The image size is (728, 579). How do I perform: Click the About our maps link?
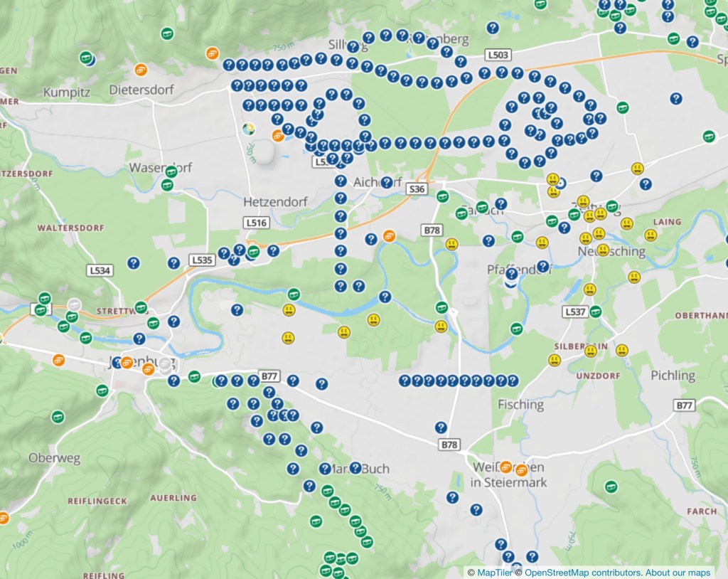(678, 573)
